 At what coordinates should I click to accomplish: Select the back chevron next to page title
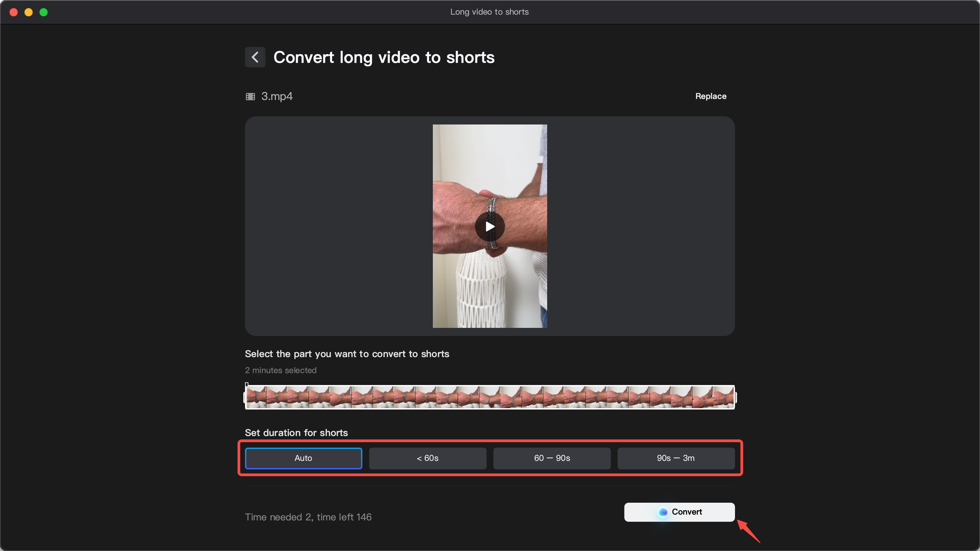[255, 57]
